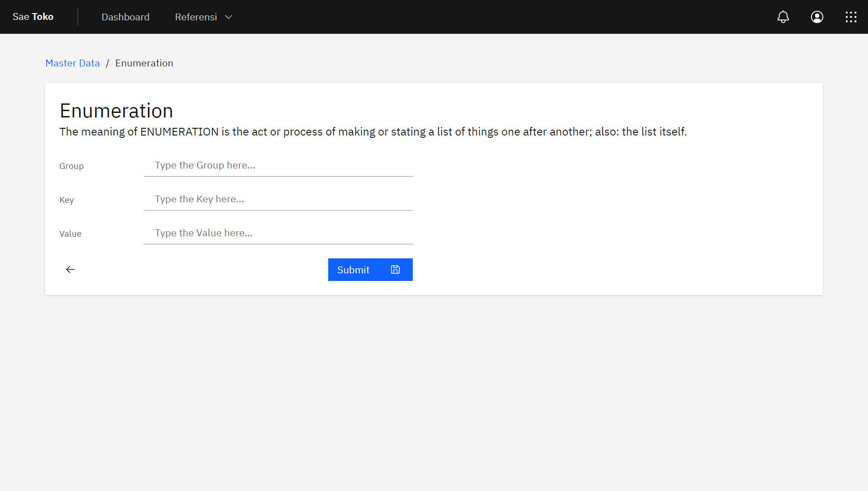The image size is (868, 491).
Task: Focus the Value text field
Action: pyautogui.click(x=278, y=233)
